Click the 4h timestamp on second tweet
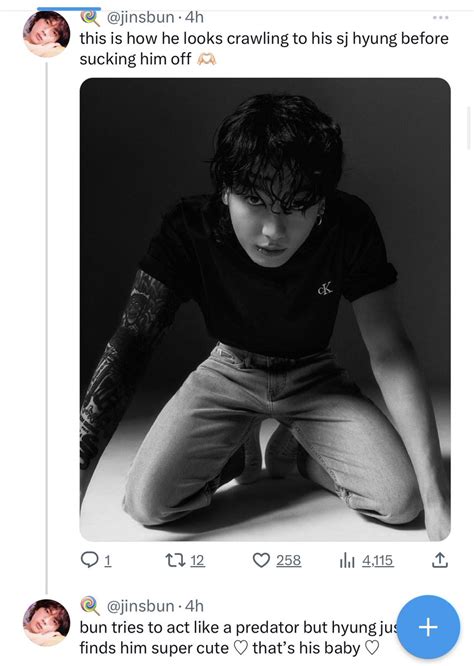474x666 pixels. pyautogui.click(x=195, y=606)
